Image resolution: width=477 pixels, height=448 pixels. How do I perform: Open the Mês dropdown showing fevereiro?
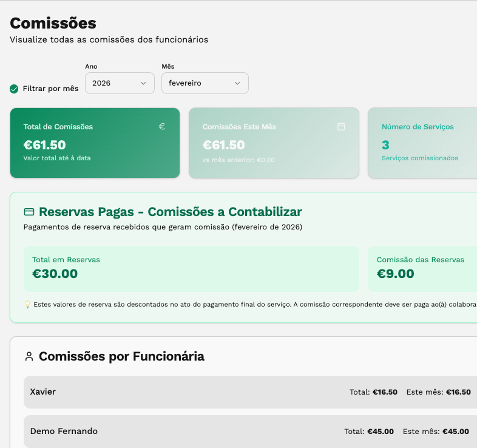[205, 83]
